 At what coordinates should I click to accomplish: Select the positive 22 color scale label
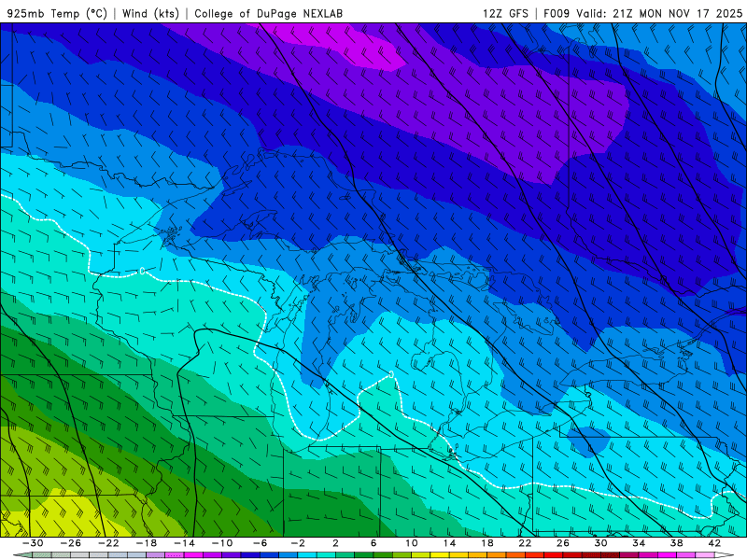(x=525, y=543)
